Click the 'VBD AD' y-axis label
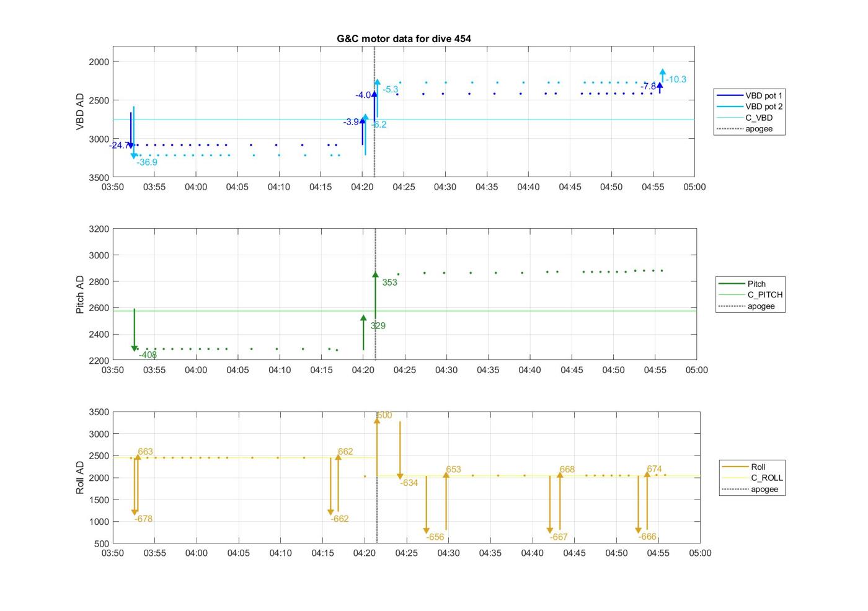868x611 pixels. [80, 112]
